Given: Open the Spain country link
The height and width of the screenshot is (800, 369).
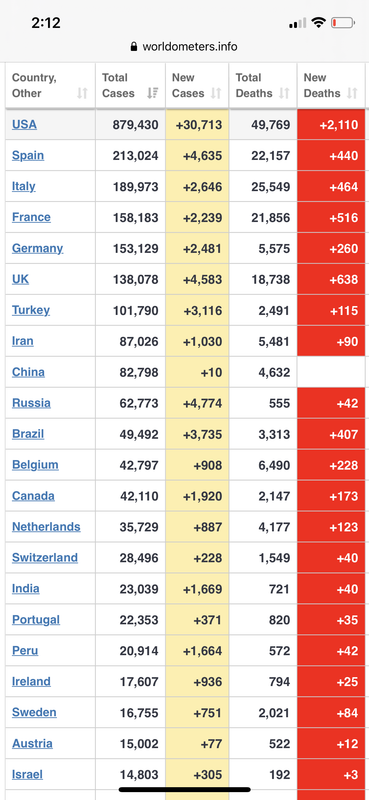Looking at the screenshot, I should pyautogui.click(x=28, y=156).
